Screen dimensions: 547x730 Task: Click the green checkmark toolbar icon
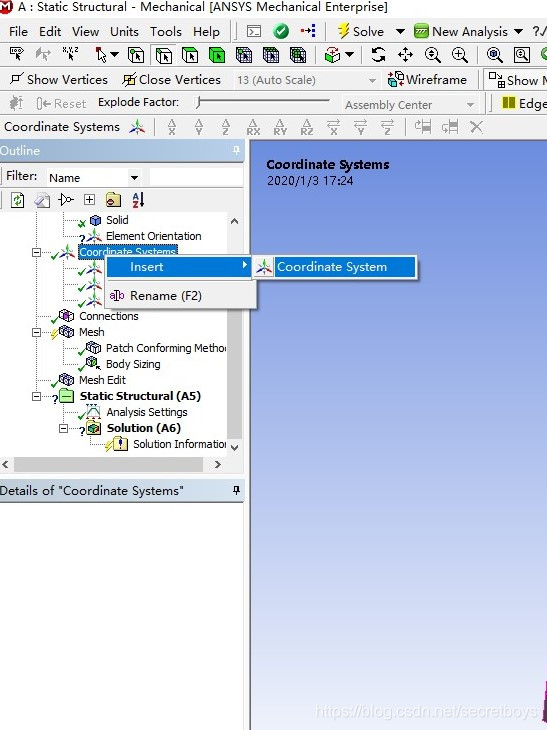pyautogui.click(x=281, y=32)
